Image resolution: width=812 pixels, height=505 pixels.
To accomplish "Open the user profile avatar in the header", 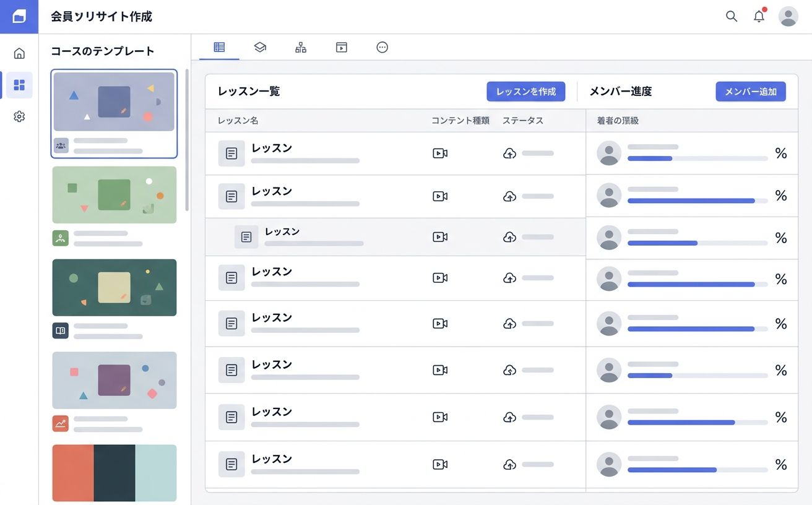I will (788, 17).
